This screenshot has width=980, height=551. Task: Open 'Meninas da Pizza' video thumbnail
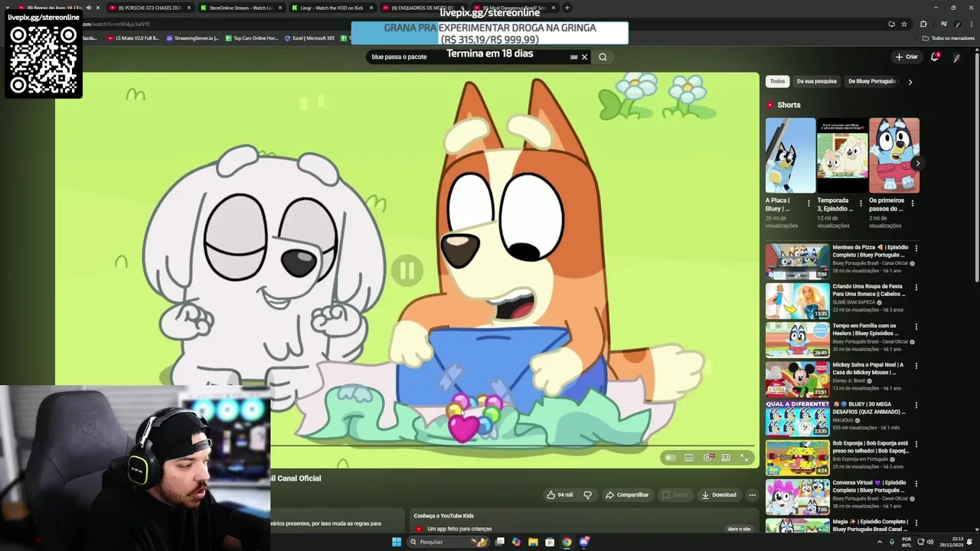tap(797, 261)
